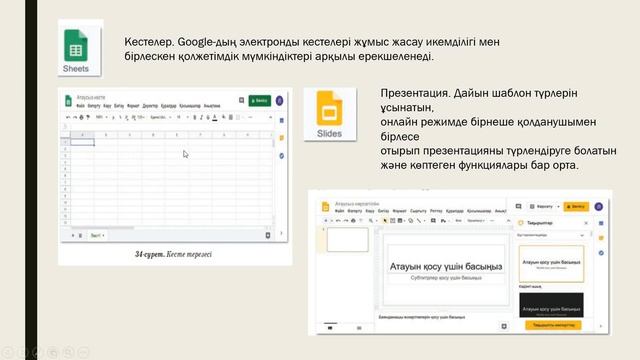Switch to grid view in Slides

pyautogui.click(x=359, y=328)
